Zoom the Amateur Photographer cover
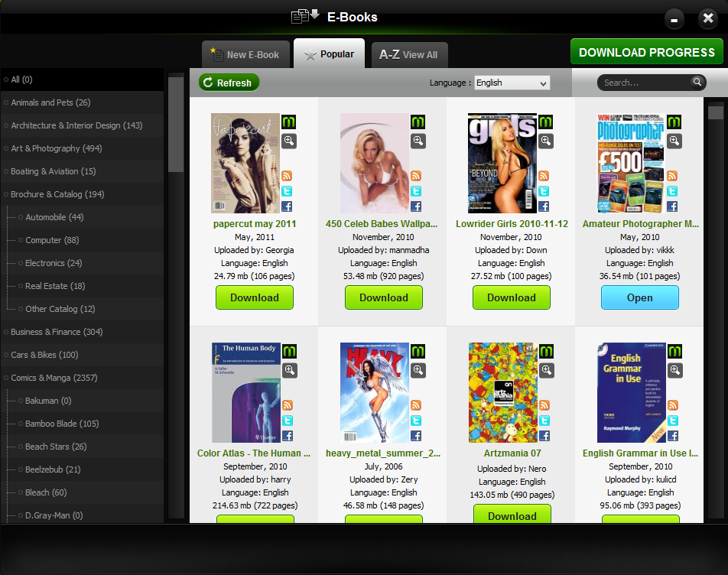728x575 pixels. [x=674, y=141]
